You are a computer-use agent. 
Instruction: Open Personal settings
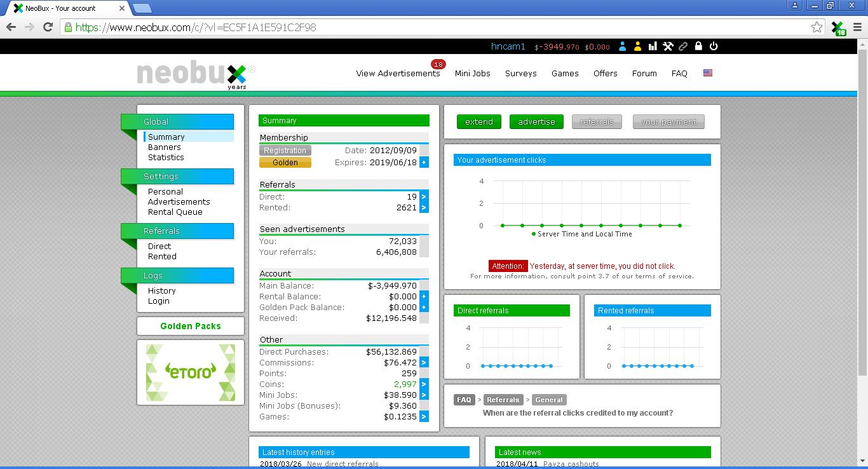[165, 192]
